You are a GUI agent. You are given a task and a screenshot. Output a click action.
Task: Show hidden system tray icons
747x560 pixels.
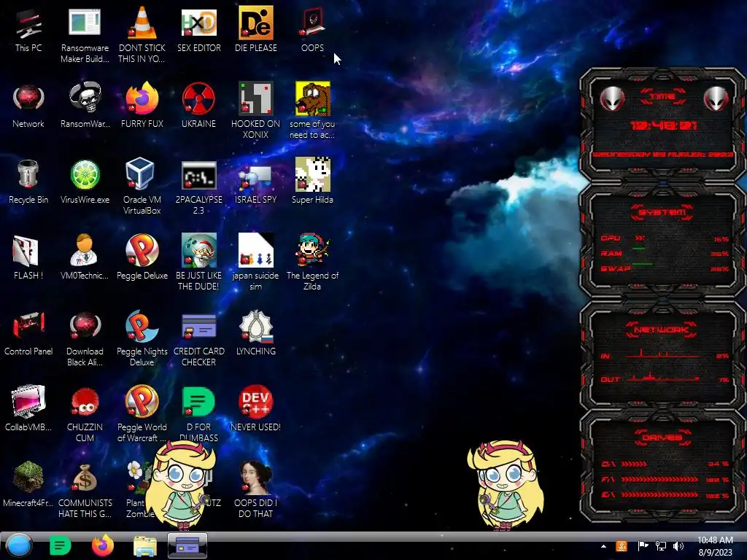click(603, 546)
